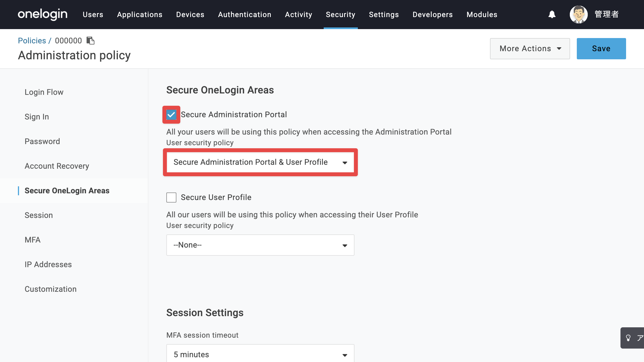The image size is (644, 362).
Task: Open the Activity menu
Action: tap(298, 15)
